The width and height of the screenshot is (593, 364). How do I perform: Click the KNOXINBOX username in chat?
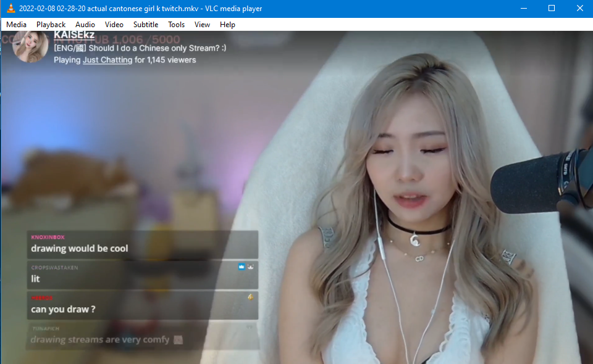point(48,237)
